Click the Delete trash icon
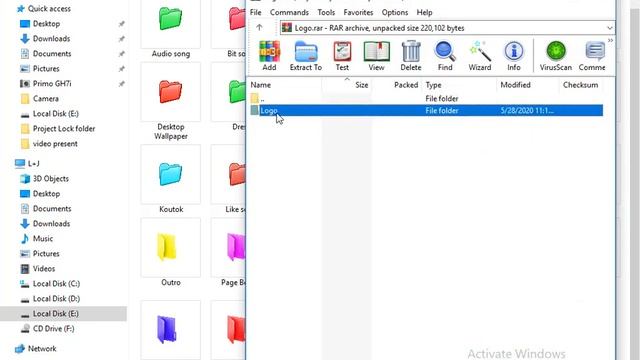The width and height of the screenshot is (640, 360). pyautogui.click(x=411, y=56)
